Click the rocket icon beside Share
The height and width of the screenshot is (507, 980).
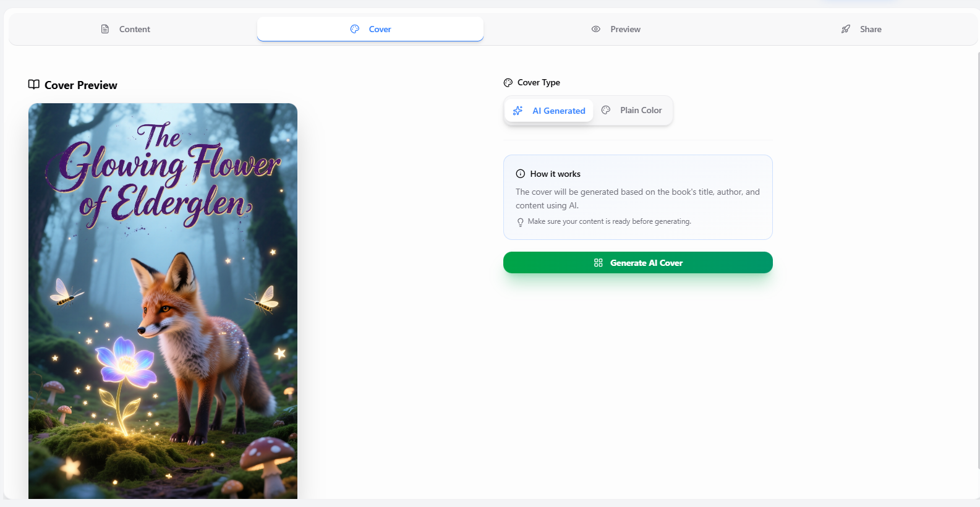[x=846, y=29]
